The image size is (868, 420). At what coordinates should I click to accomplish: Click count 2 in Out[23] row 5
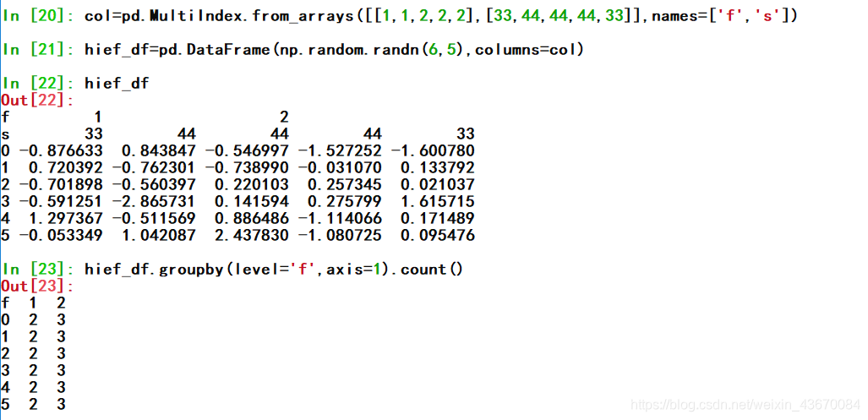33,405
